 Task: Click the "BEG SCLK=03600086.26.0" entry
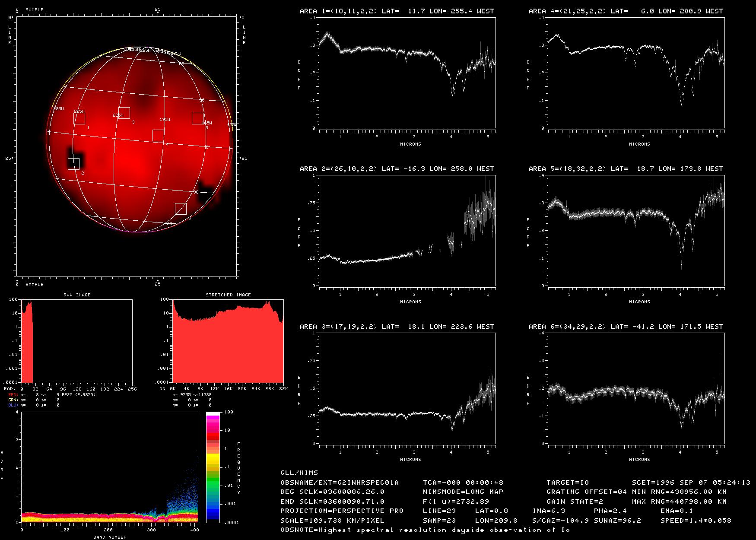point(332,492)
